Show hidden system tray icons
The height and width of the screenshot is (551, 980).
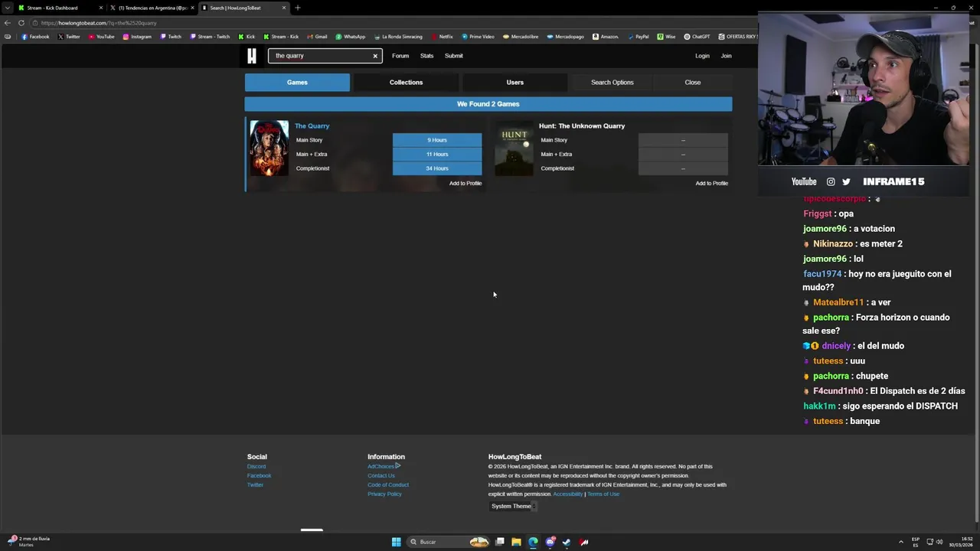(900, 542)
